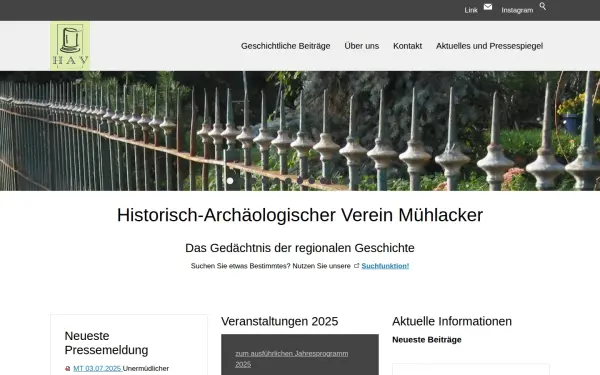The width and height of the screenshot is (600, 375).
Task: Click the 'Neueste Pressemeldung' heading
Action: 106,343
